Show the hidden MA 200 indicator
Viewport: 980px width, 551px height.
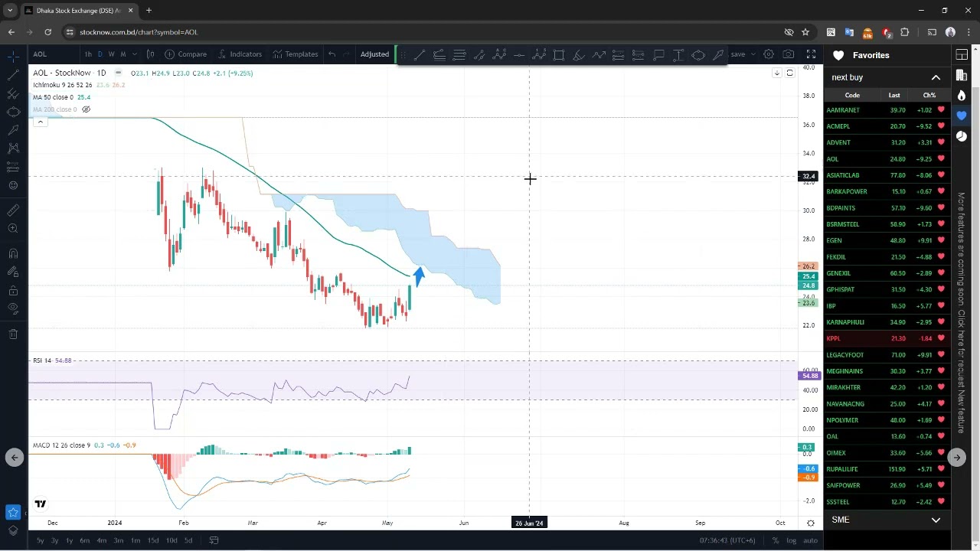pos(87,109)
